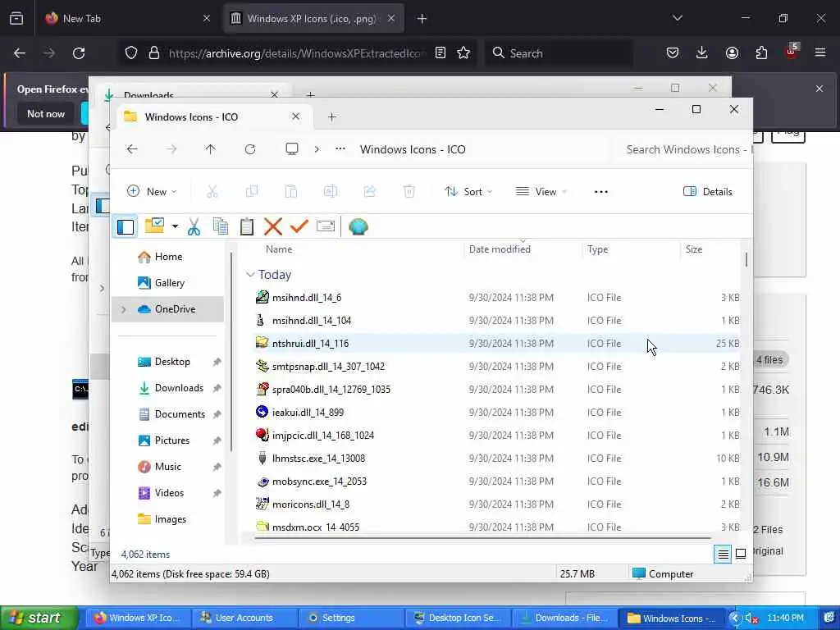Click the horizontal scrollbar under the file list
This screenshot has height=630, width=840.
point(482,536)
